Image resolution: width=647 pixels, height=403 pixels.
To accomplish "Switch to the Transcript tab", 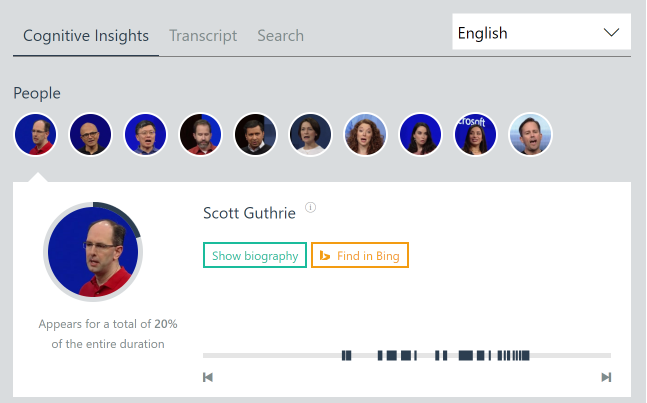I will point(203,35).
